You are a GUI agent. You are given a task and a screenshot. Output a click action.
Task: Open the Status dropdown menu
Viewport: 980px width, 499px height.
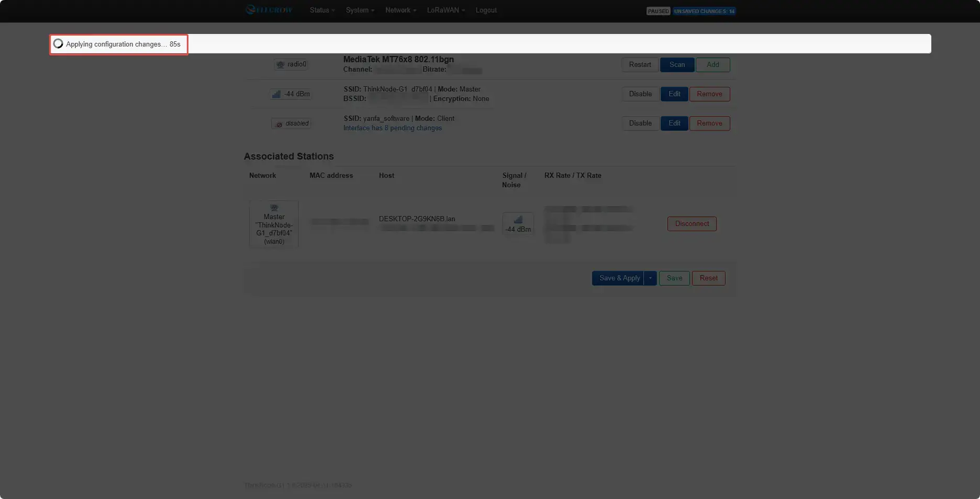tap(321, 10)
